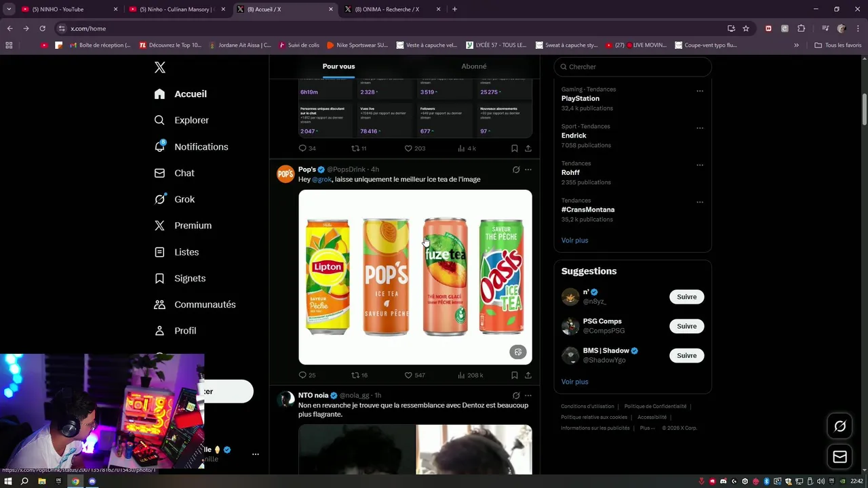This screenshot has width=868, height=488.
Task: Reload the page
Action: pos(42,28)
